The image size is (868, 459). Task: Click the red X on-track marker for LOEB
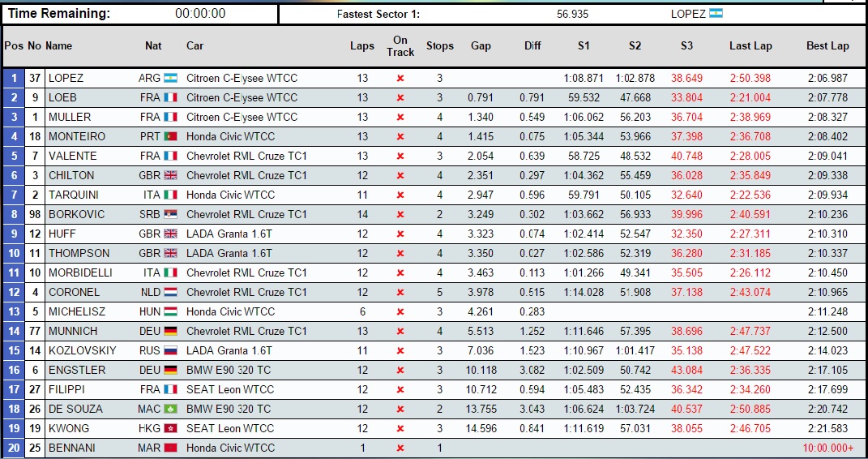pyautogui.click(x=400, y=97)
